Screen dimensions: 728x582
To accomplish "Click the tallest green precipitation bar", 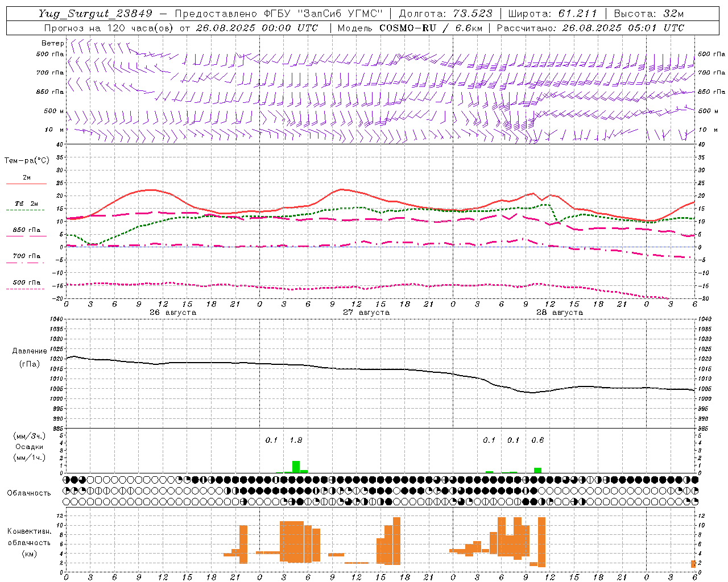I will (296, 467).
